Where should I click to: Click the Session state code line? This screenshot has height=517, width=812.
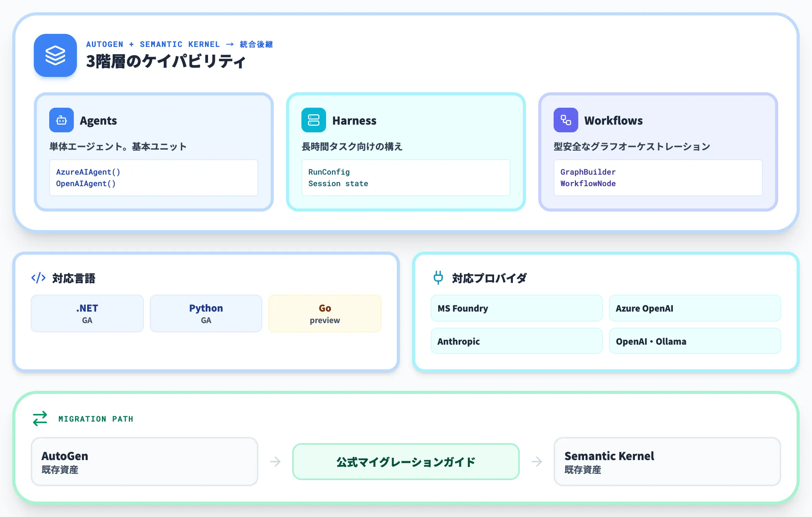click(338, 183)
